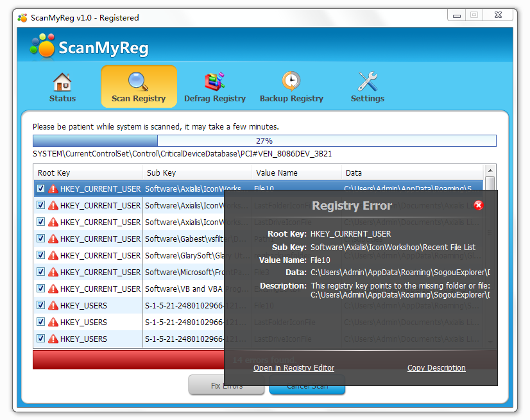Sort by the Value Name column header
The height and width of the screenshot is (420, 530).
(x=297, y=172)
